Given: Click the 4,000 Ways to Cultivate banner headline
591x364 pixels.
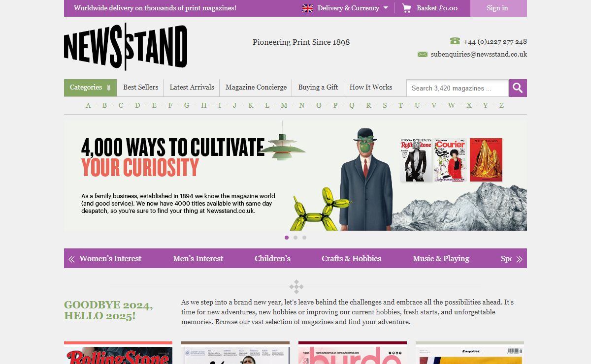Looking at the screenshot, I should [x=173, y=157].
